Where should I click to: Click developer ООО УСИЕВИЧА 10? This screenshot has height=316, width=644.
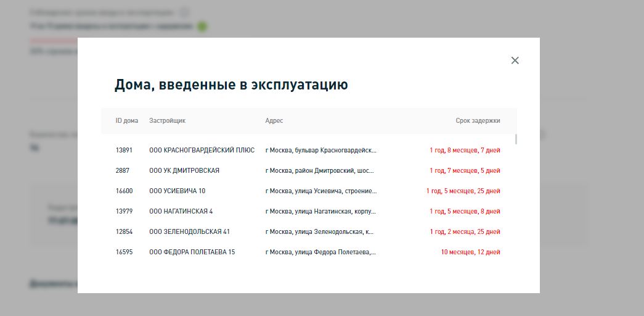[177, 191]
